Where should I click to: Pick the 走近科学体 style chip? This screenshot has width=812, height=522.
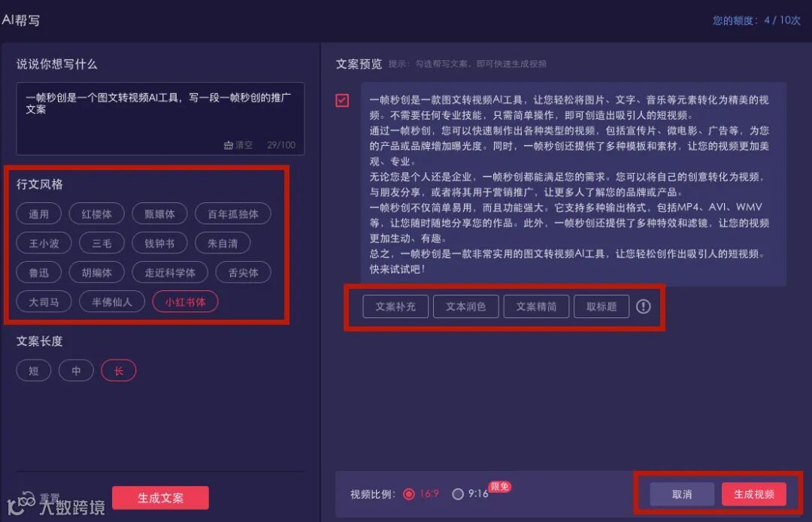tap(170, 273)
